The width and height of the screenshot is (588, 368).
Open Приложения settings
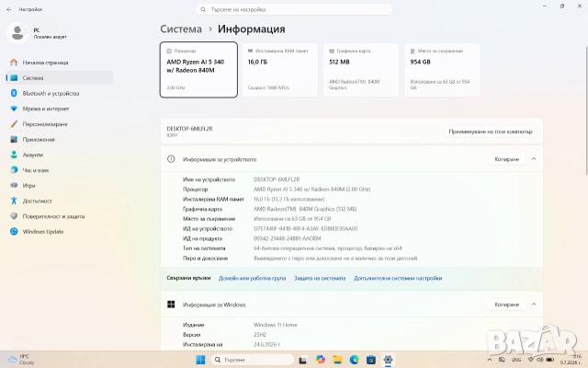click(x=60, y=139)
